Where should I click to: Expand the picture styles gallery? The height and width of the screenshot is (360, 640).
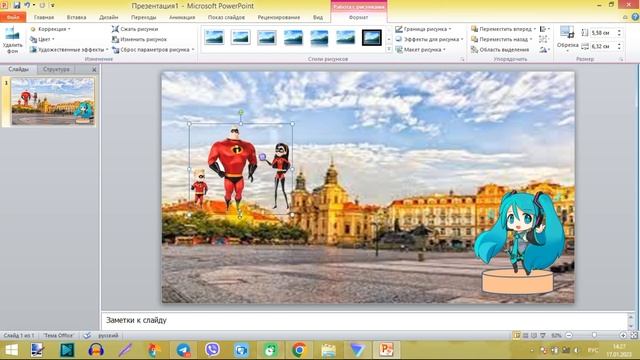(389, 49)
